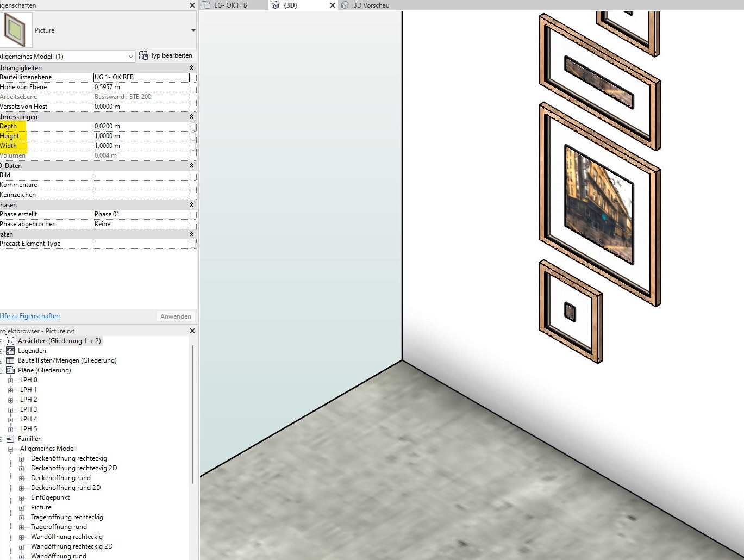This screenshot has height=560, width=744.
Task: Click the Typ bearbeiten icon
Action: pyautogui.click(x=143, y=55)
